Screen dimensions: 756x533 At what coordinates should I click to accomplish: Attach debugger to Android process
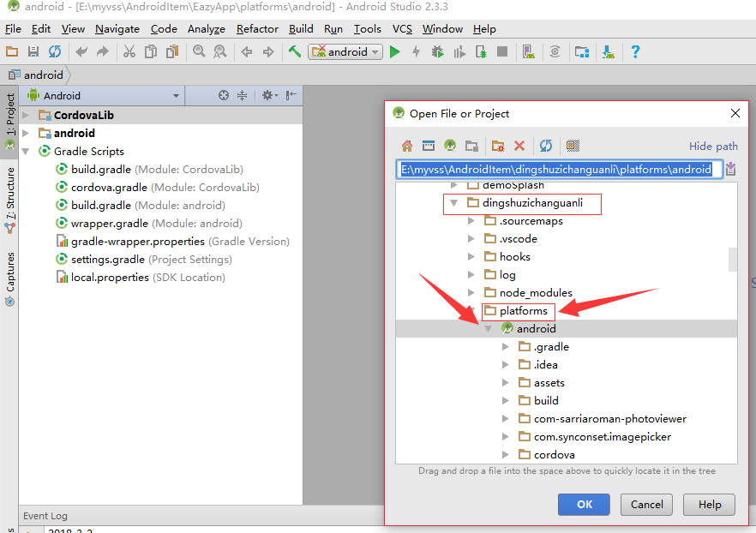pyautogui.click(x=481, y=51)
